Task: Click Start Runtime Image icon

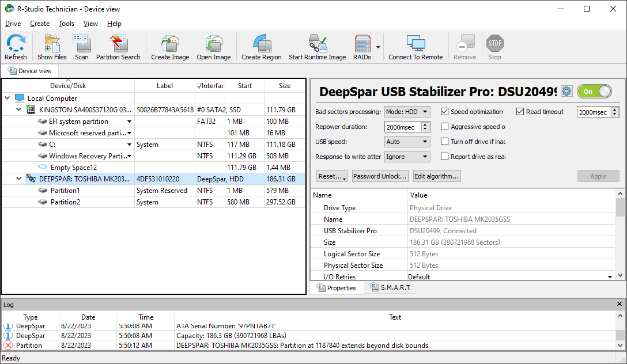Action: pyautogui.click(x=318, y=43)
